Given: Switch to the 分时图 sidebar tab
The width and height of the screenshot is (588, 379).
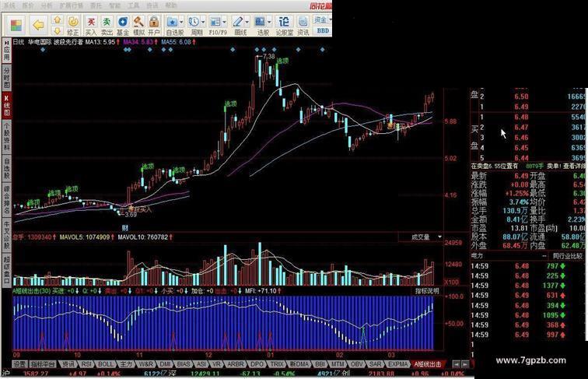Looking at the screenshot, I should click(x=7, y=78).
